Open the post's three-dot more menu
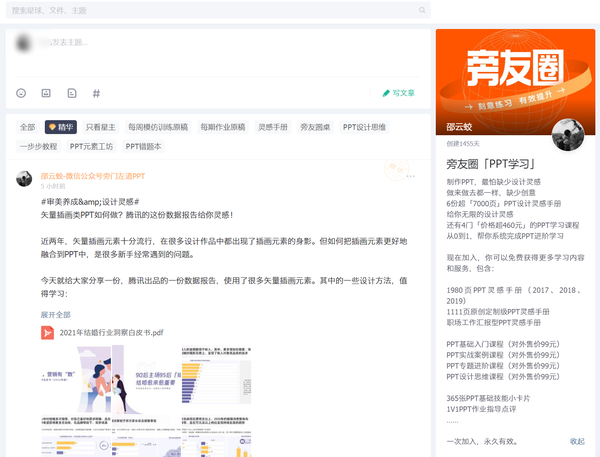This screenshot has width=600, height=457. 411,176
